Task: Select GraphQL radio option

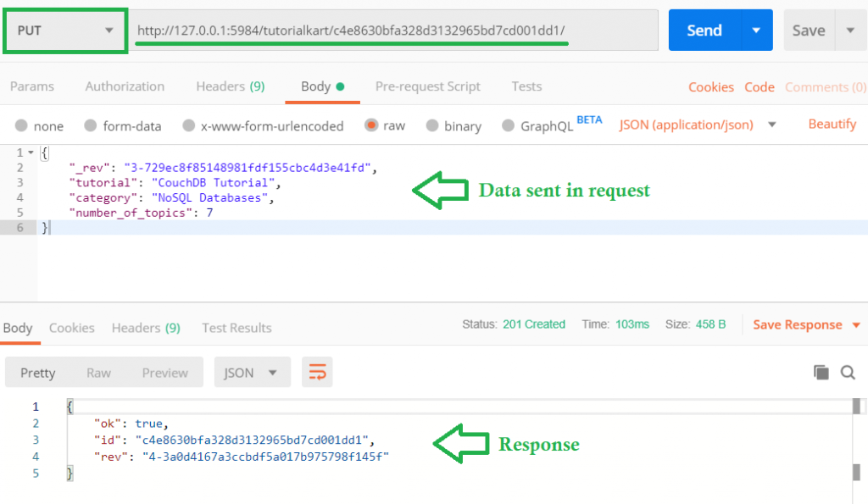Action: pyautogui.click(x=508, y=125)
